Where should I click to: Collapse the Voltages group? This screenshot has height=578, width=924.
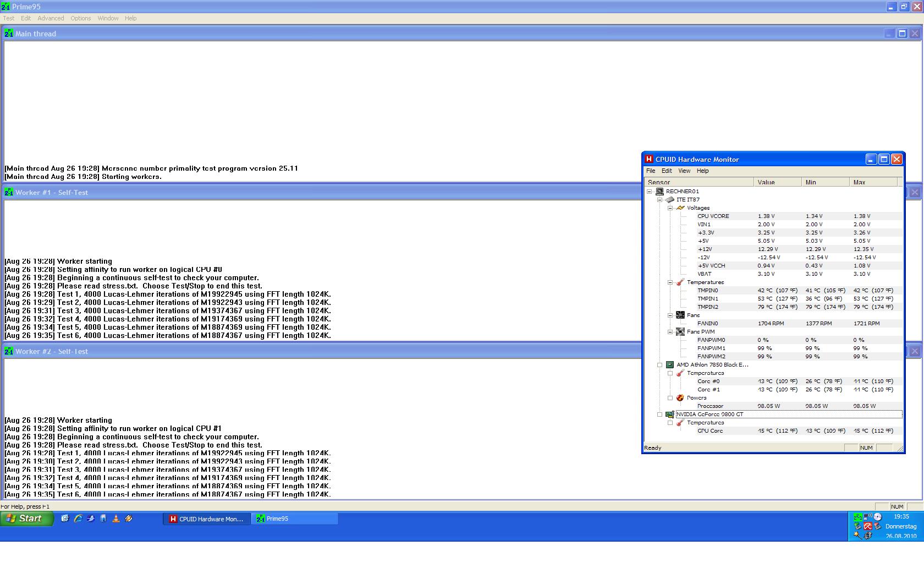[670, 208]
